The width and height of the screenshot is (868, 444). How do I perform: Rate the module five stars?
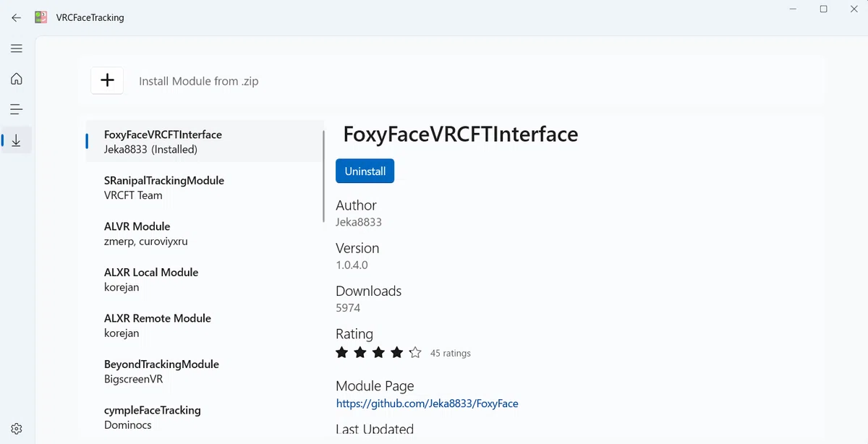click(x=415, y=353)
